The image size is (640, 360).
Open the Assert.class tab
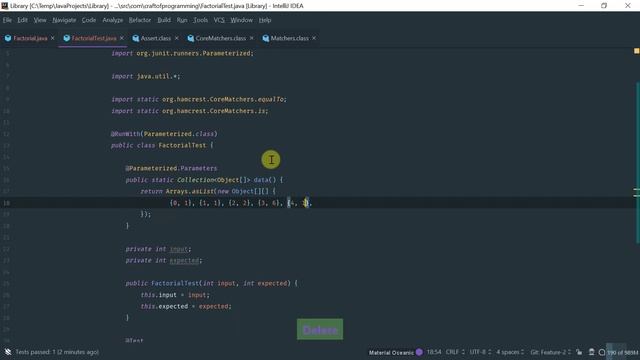156,38
